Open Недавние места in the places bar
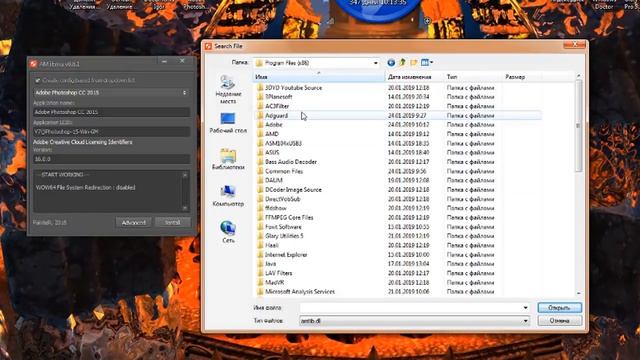Image resolution: width=640 pixels, height=360 pixels. point(228,89)
